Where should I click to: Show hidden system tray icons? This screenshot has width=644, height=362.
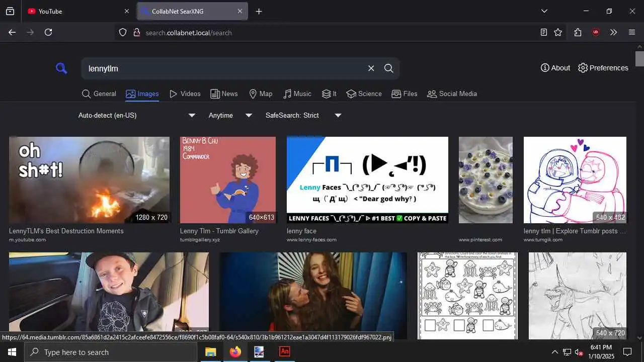coord(554,352)
